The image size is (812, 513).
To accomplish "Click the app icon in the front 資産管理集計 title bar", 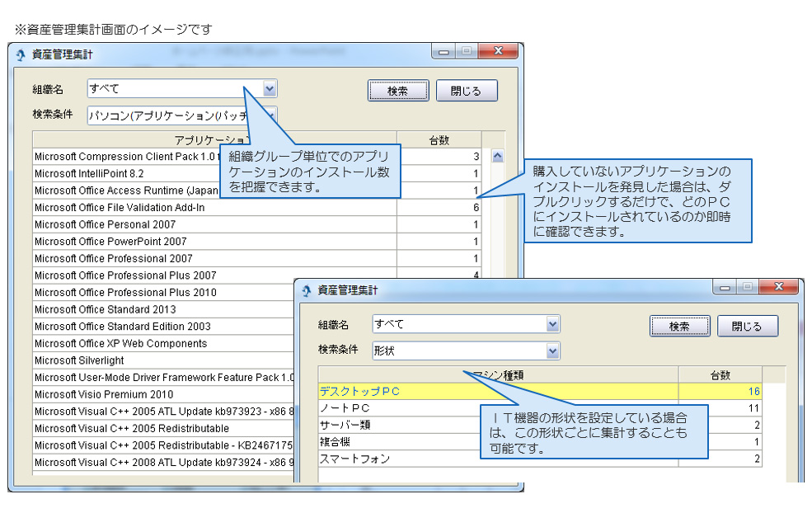I will 307,290.
